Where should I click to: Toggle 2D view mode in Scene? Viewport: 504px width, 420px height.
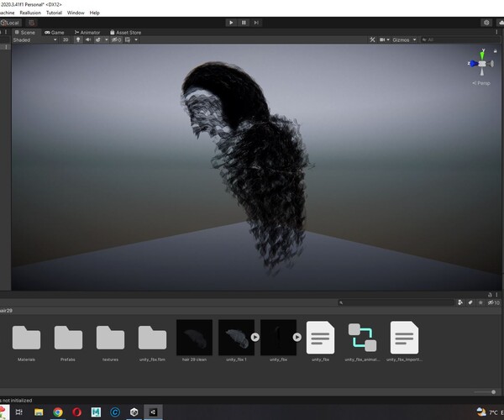[66, 39]
